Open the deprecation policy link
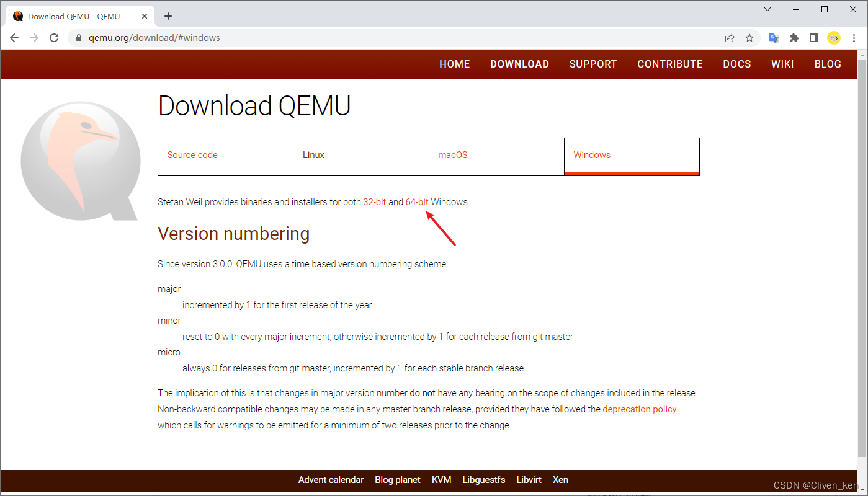The width and height of the screenshot is (868, 496). click(640, 409)
